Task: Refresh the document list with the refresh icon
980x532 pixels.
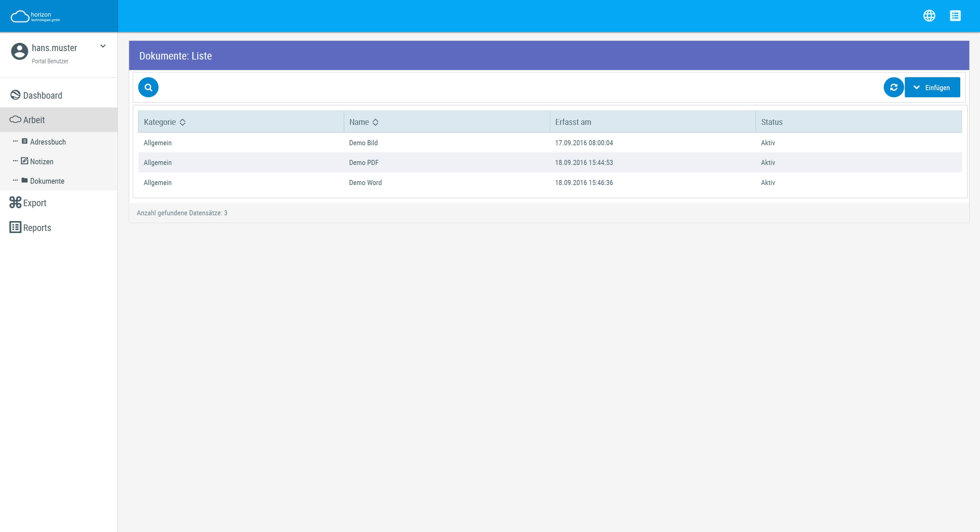Action: pyautogui.click(x=894, y=87)
